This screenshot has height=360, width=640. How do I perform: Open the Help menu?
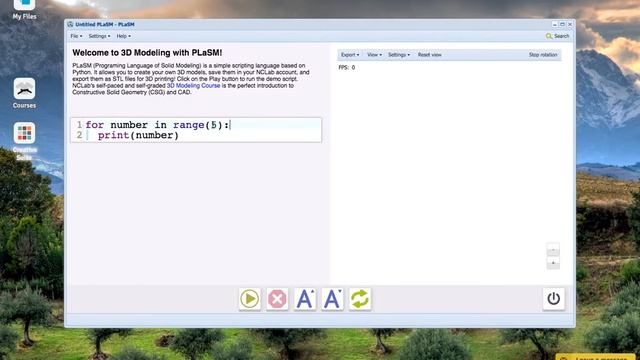(124, 36)
